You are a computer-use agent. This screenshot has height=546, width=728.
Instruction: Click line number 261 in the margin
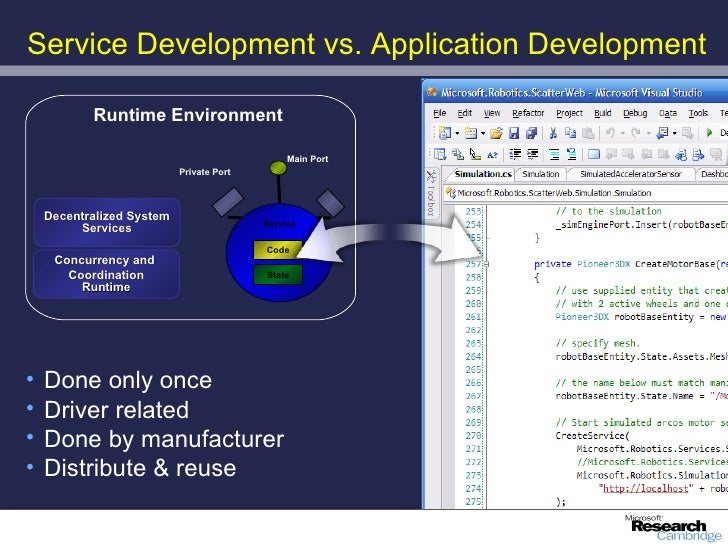tap(473, 317)
